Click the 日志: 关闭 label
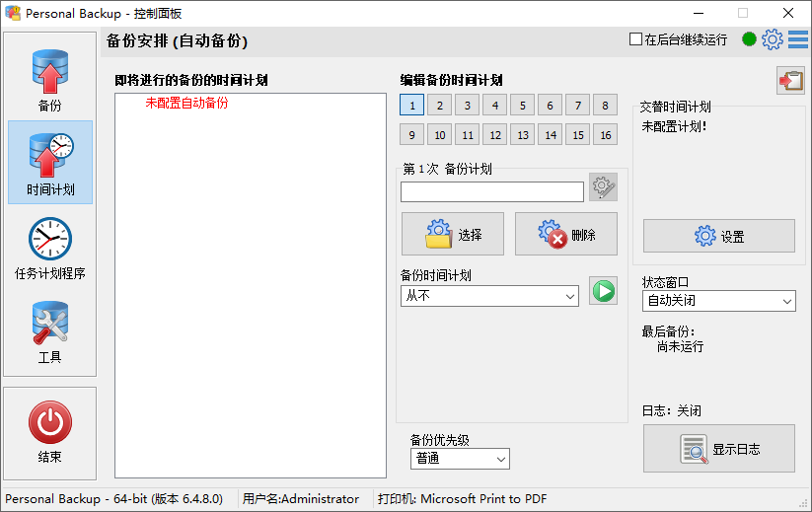 (x=672, y=411)
